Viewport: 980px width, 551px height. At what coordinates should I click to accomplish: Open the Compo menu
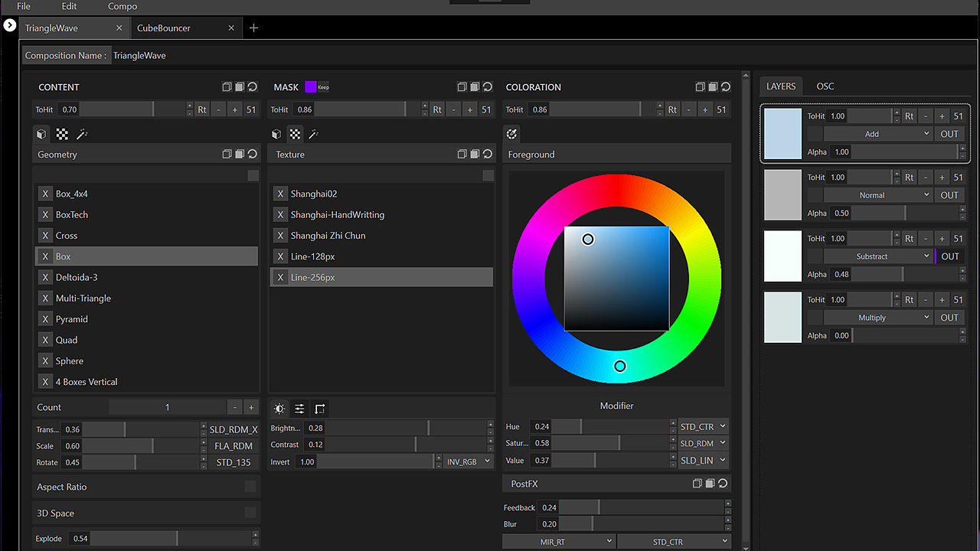point(122,6)
